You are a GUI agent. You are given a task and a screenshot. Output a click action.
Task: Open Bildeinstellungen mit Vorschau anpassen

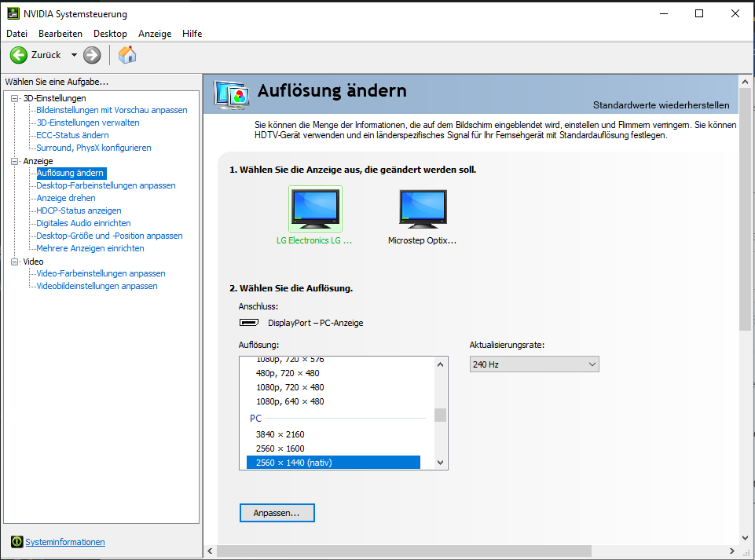pyautogui.click(x=112, y=110)
